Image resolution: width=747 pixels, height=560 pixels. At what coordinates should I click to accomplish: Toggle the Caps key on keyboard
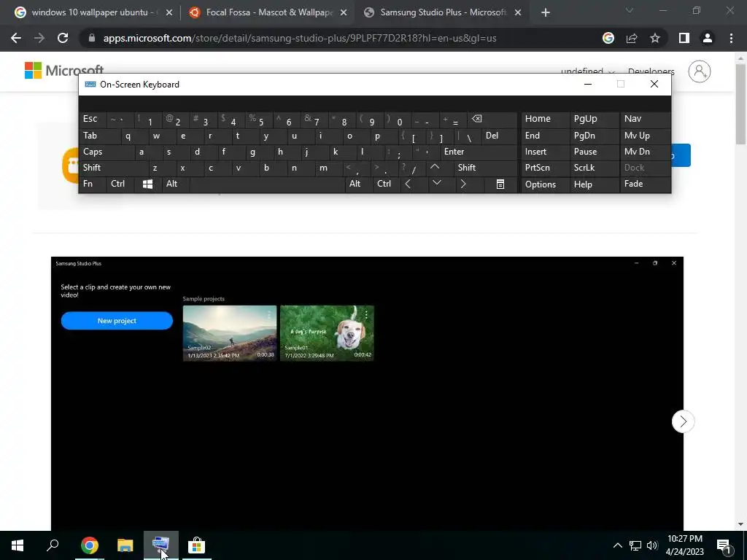[x=107, y=152]
